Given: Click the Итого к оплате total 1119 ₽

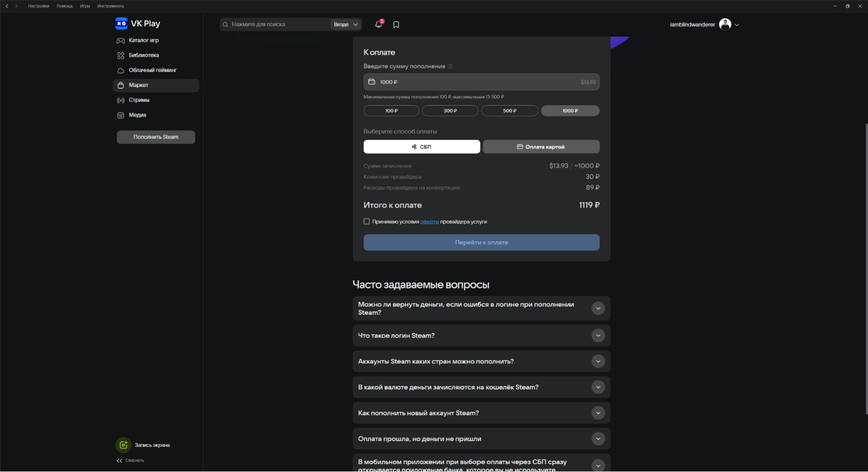Looking at the screenshot, I should [589, 205].
